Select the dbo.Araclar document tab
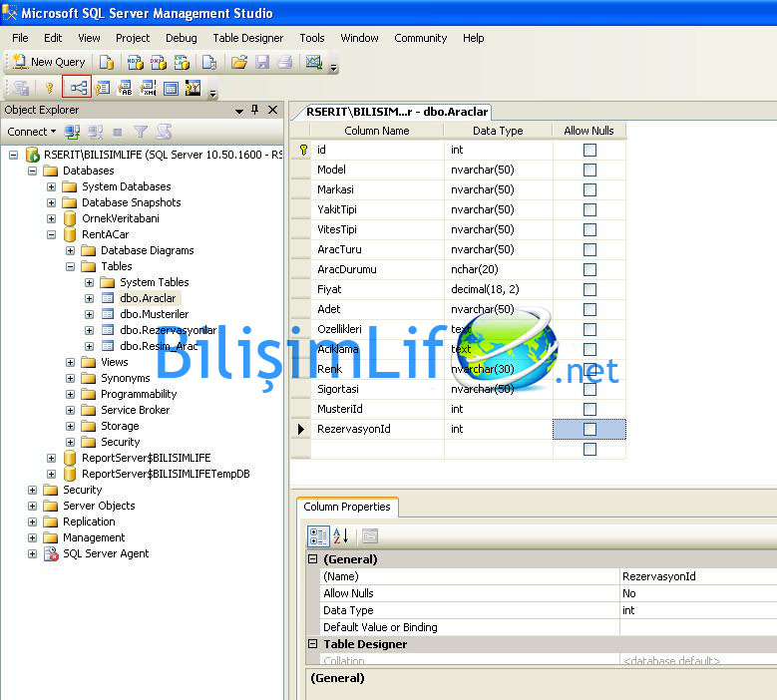This screenshot has height=700, width=777. [x=396, y=112]
